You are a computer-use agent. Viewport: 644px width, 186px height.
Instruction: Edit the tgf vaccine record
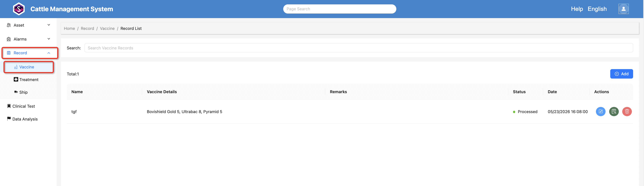(x=601, y=111)
